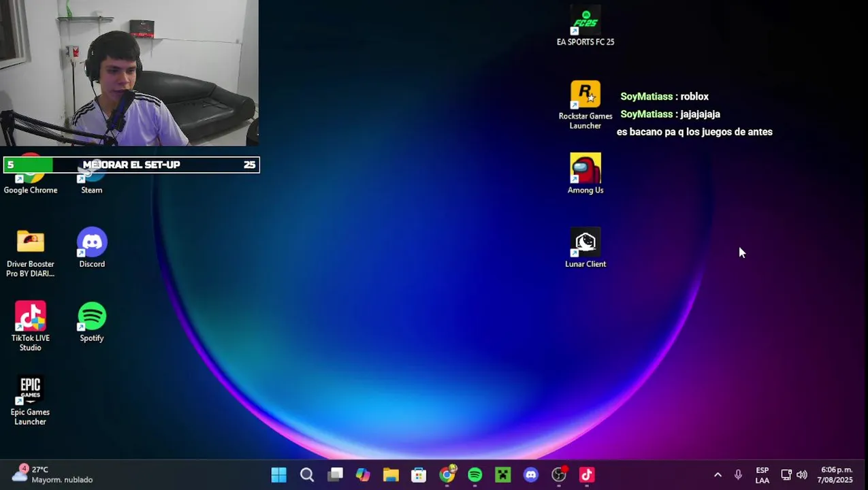Open the Windows Start menu
The width and height of the screenshot is (868, 490).
279,475
